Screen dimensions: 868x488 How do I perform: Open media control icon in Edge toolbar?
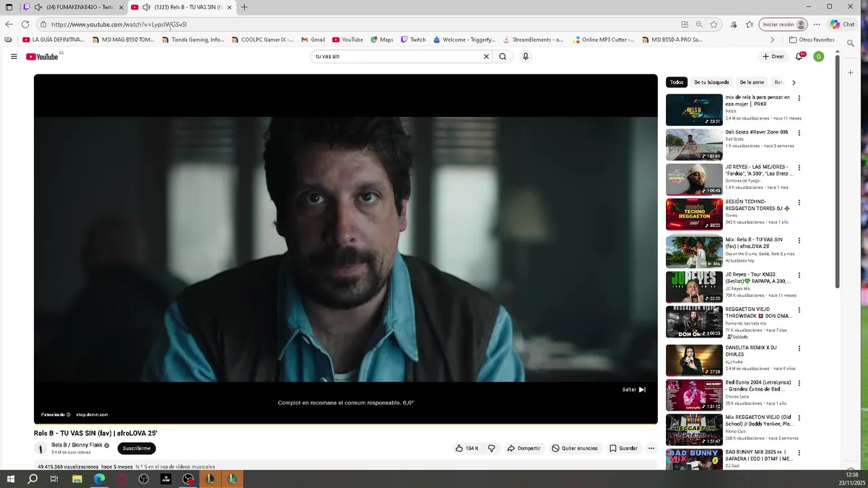[734, 24]
